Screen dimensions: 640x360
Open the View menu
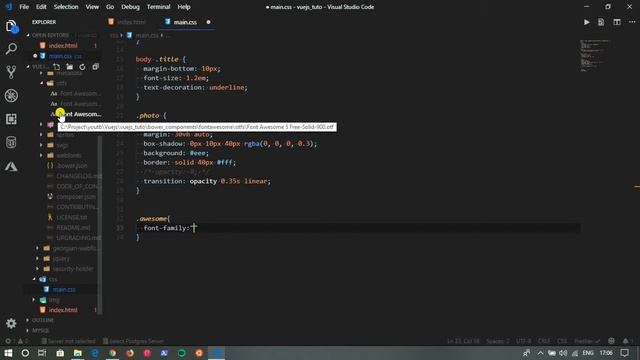[92, 7]
